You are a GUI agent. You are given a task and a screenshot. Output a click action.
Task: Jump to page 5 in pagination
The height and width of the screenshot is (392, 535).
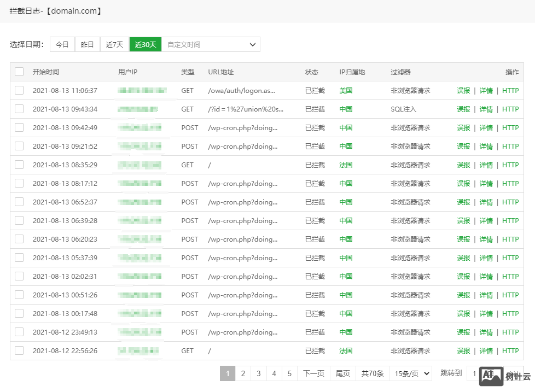(289, 373)
